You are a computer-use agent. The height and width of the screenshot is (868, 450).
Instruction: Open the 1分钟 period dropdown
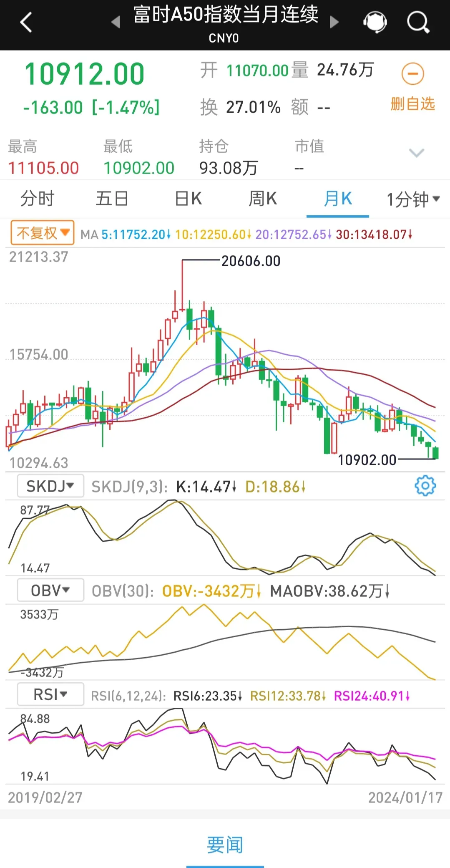coord(413,199)
